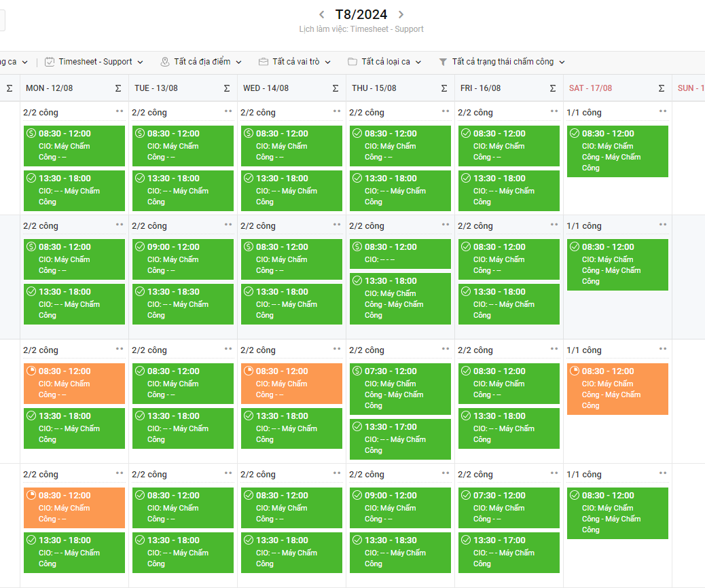Open dots menu of TUE cell with 09:00 - 12:00
The image size is (705, 588).
[228, 224]
